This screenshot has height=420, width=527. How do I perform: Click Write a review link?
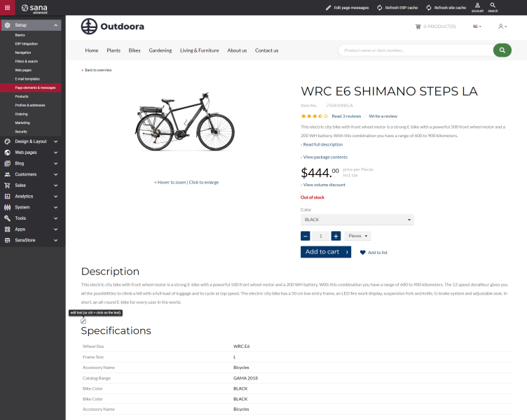coord(383,116)
